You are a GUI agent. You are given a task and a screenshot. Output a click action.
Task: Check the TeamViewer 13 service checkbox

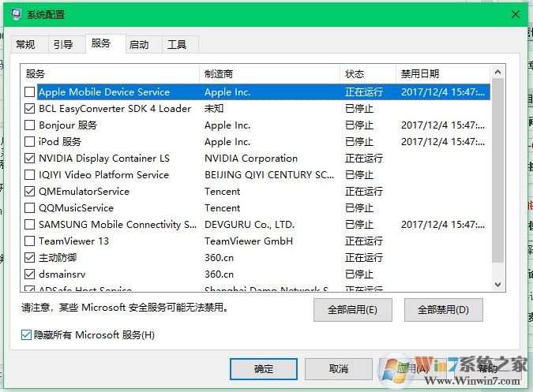(x=30, y=241)
